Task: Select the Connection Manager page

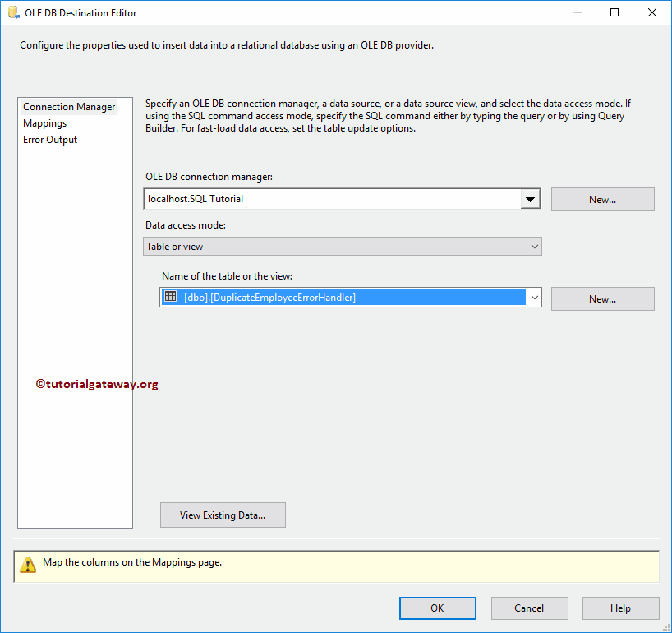Action: click(x=69, y=106)
